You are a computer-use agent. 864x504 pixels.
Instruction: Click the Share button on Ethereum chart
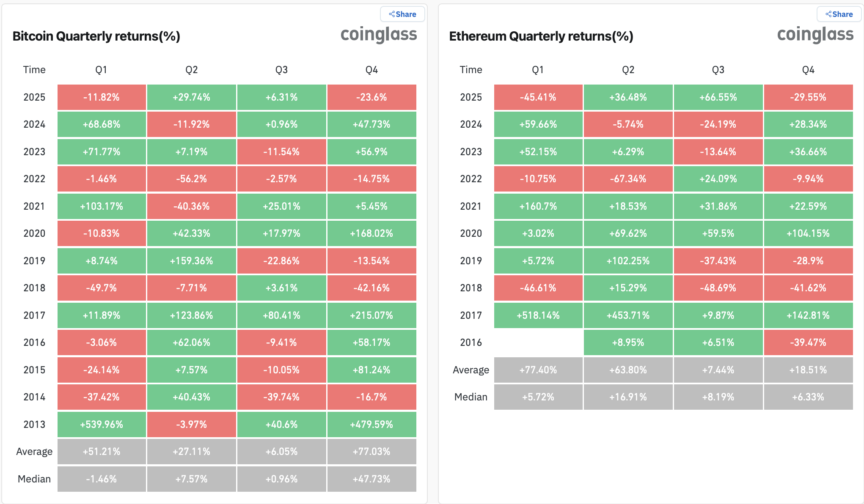(839, 14)
